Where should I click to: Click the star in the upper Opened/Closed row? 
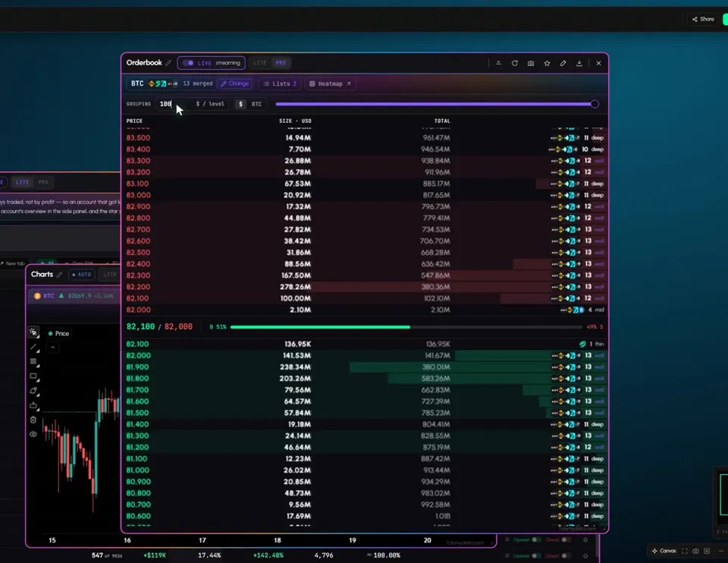point(585,539)
